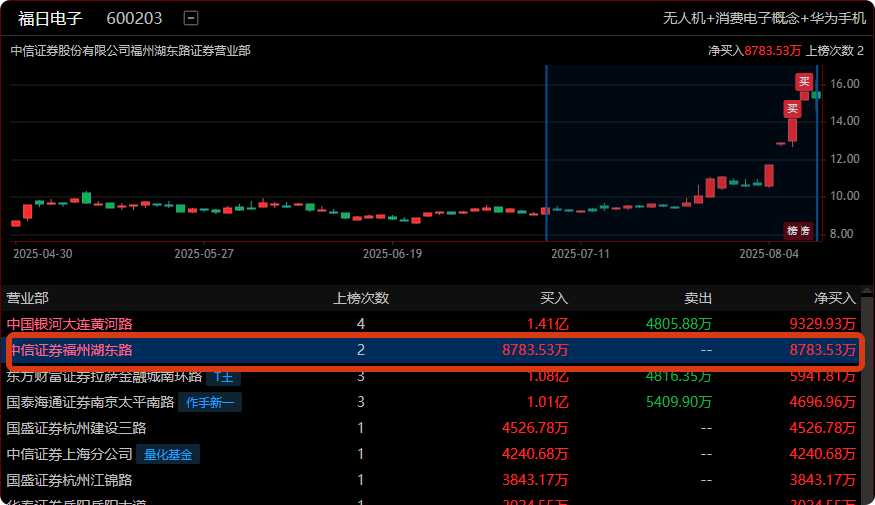Click the 净买入8783.53万 summary above the chart
The image size is (875, 505).
[754, 51]
